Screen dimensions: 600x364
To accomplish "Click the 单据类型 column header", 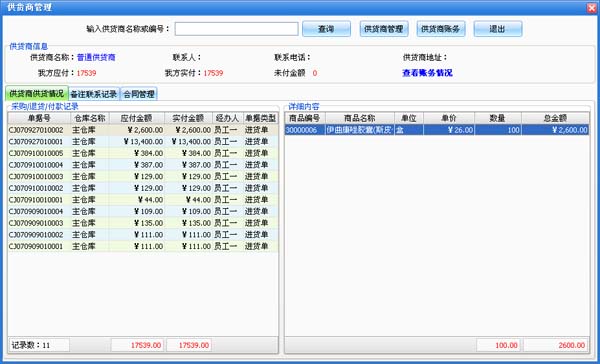I will 261,118.
